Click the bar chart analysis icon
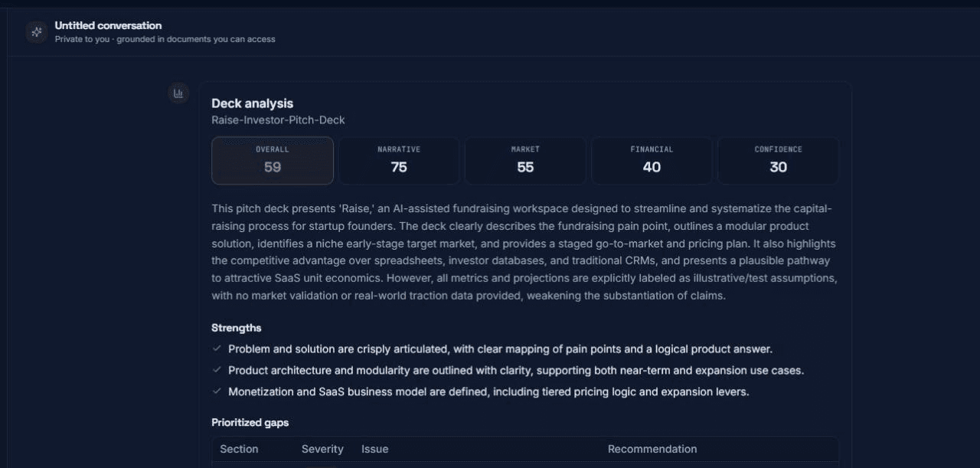980x468 pixels. click(178, 93)
